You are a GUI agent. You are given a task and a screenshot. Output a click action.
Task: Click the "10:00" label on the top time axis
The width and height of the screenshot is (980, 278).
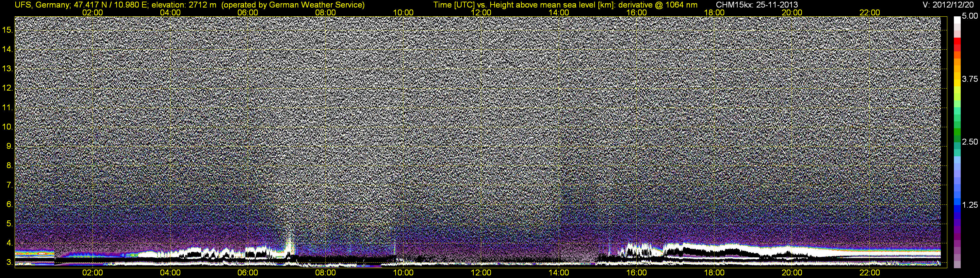403,12
